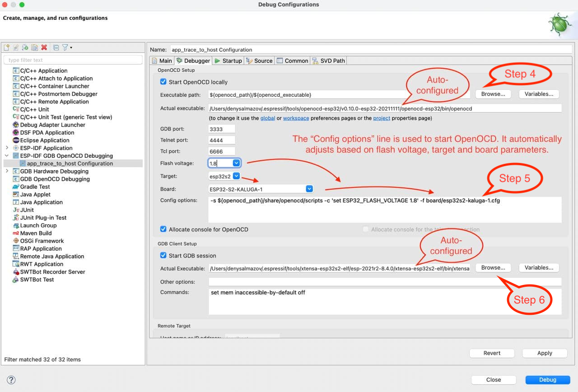Duplicate the selected launch configuration
The height and width of the screenshot is (392, 578).
(x=34, y=47)
